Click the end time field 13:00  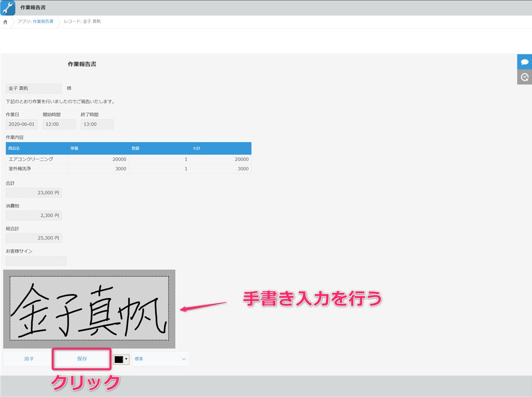[97, 124]
